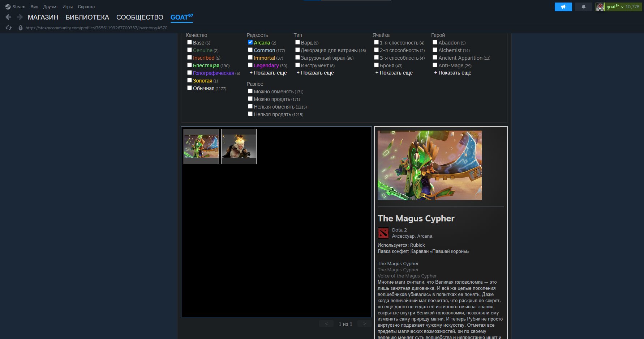Expand Показать ещё under Редкость
This screenshot has height=339, width=644.
pos(268,73)
